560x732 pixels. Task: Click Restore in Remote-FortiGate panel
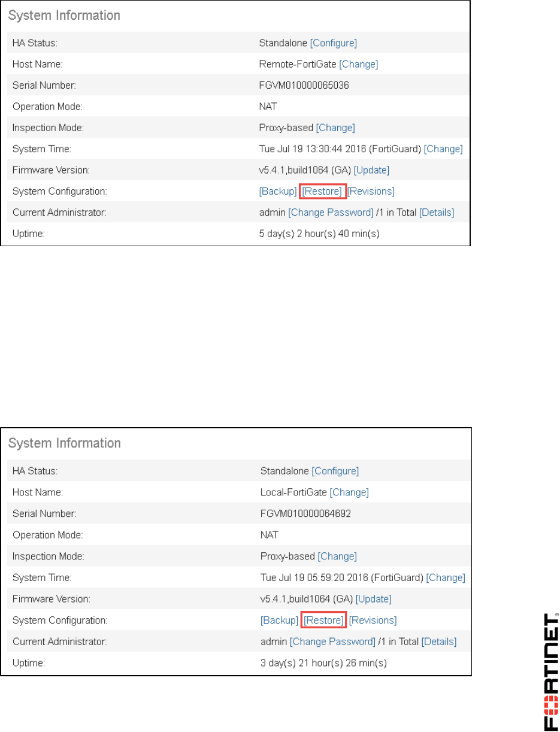(322, 191)
